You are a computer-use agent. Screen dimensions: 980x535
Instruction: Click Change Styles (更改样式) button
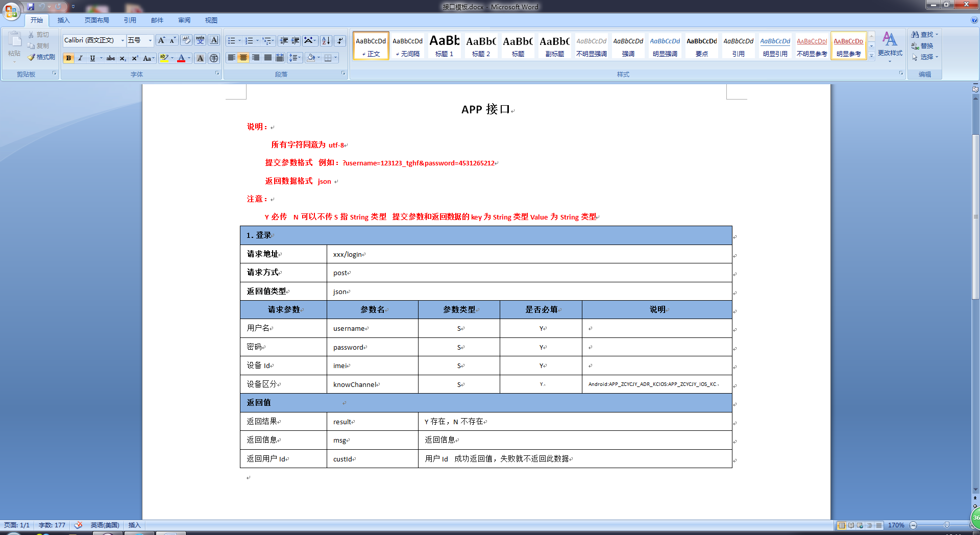(x=890, y=46)
